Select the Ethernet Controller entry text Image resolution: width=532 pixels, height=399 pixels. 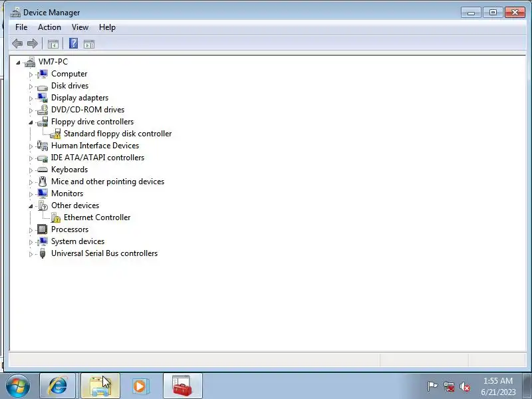(97, 217)
